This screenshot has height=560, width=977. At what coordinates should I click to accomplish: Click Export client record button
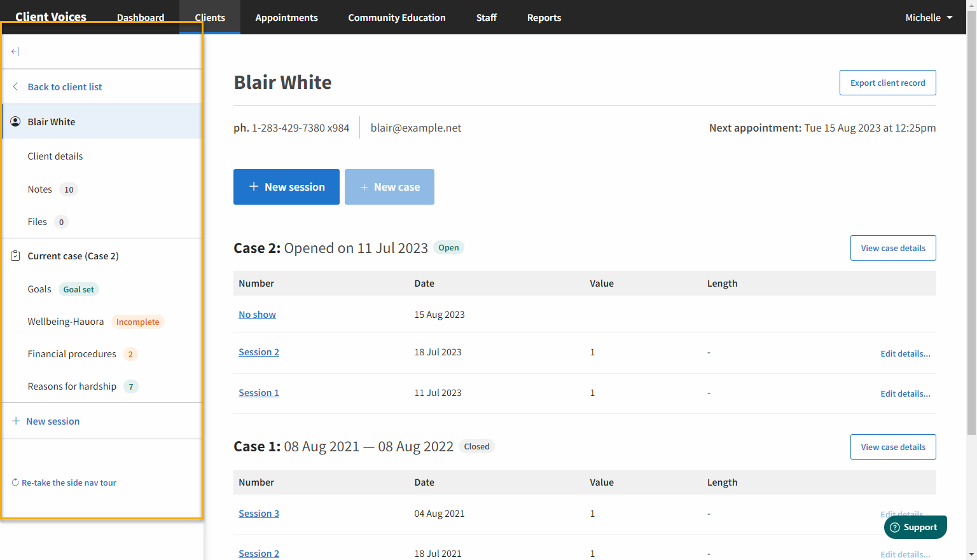[888, 83]
